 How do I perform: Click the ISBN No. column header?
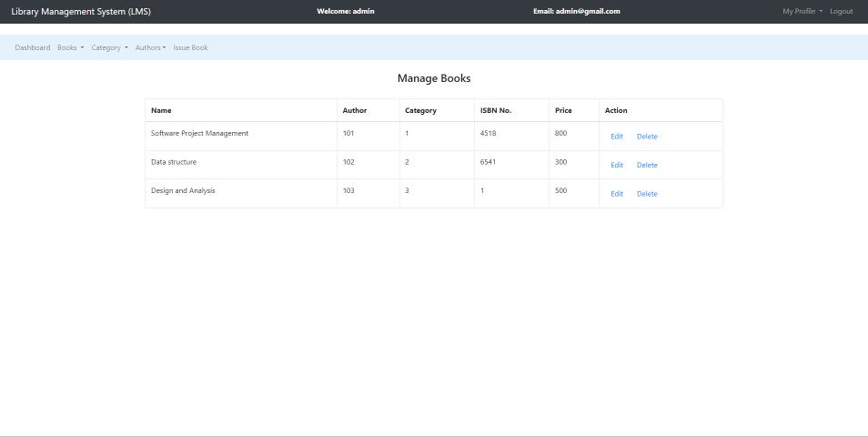pyautogui.click(x=496, y=110)
